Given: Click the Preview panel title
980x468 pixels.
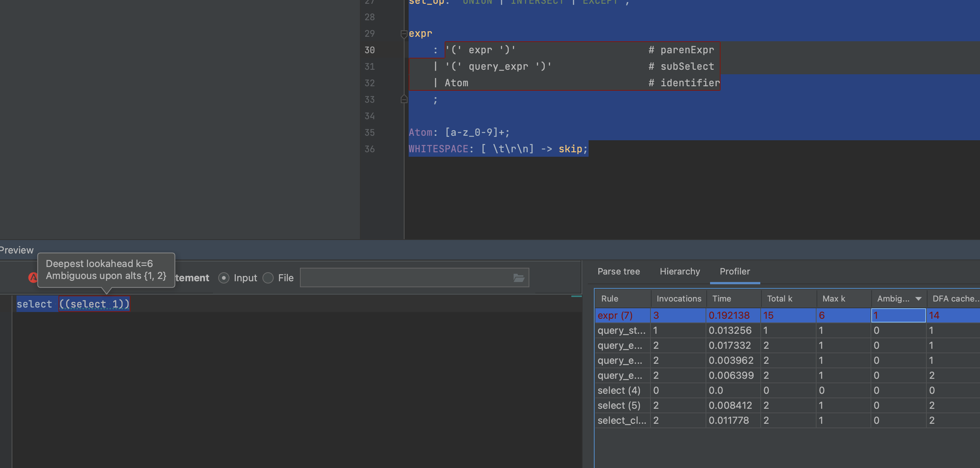Looking at the screenshot, I should tap(16, 250).
